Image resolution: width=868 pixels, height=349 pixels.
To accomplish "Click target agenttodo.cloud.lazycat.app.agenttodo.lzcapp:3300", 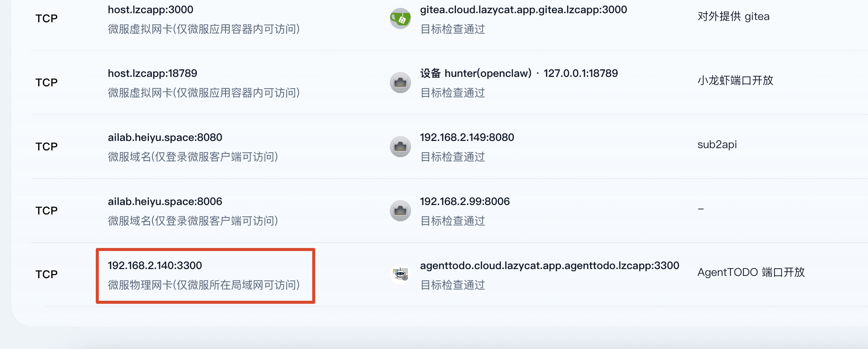I will [549, 266].
